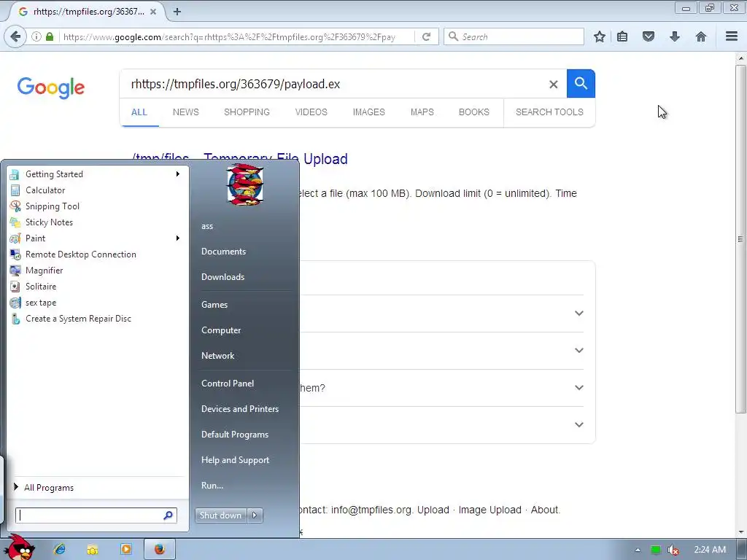The image size is (747, 560).
Task: Click the taskbar clock 2:24 AM
Action: (x=710, y=550)
